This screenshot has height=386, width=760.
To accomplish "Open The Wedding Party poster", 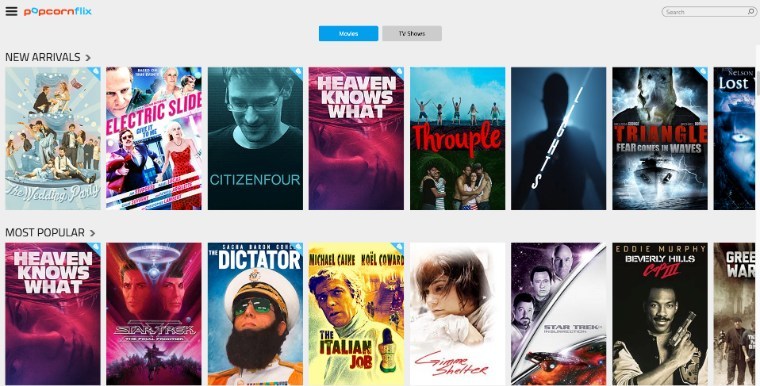I will click(53, 138).
